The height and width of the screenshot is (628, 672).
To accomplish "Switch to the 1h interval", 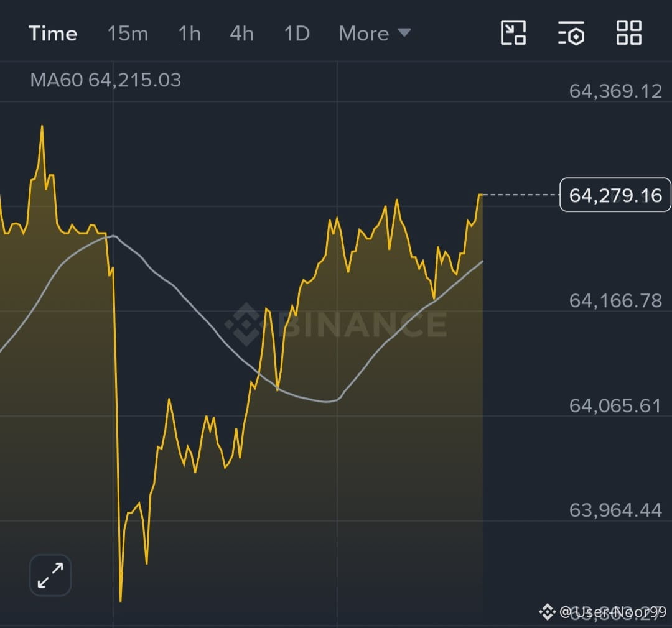I will pos(189,34).
